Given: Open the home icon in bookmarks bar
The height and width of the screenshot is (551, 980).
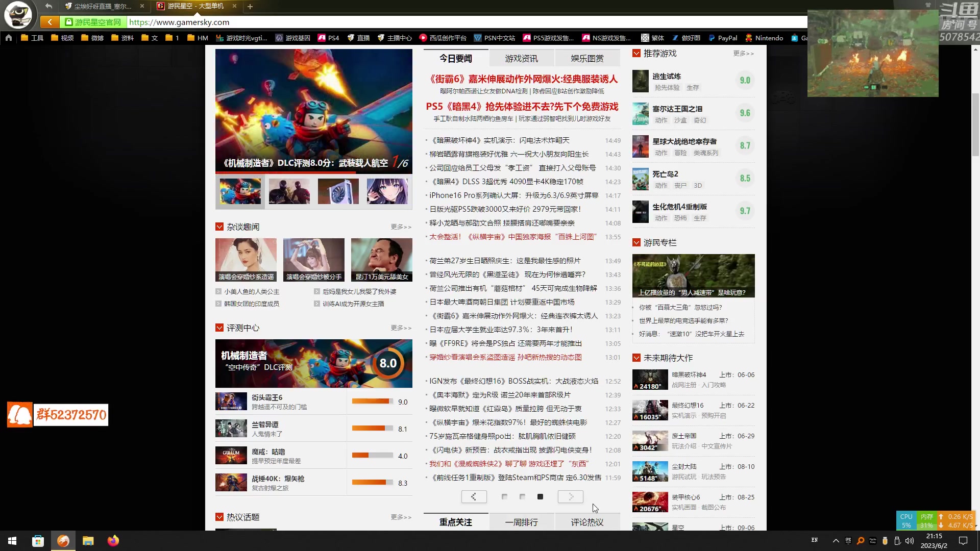Looking at the screenshot, I should pos(9,38).
